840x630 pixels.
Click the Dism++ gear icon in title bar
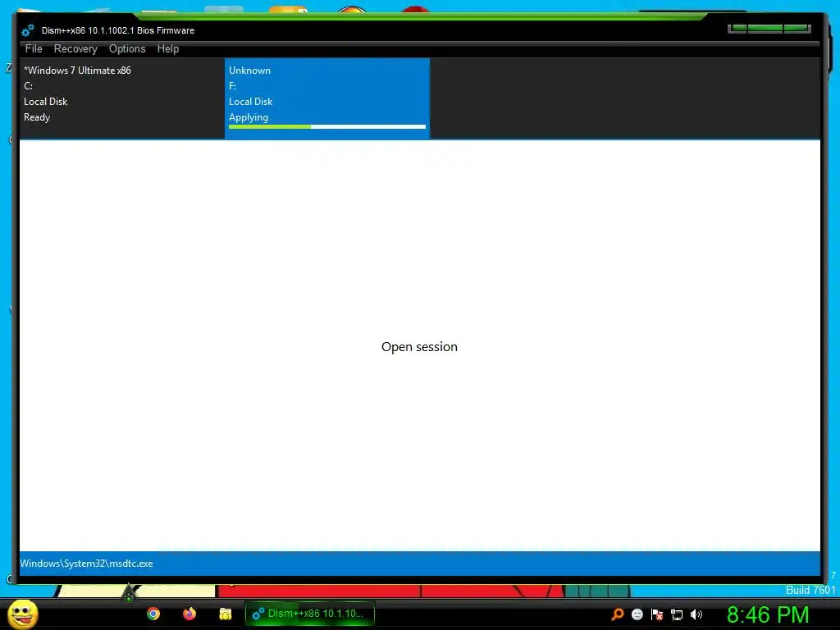28,30
